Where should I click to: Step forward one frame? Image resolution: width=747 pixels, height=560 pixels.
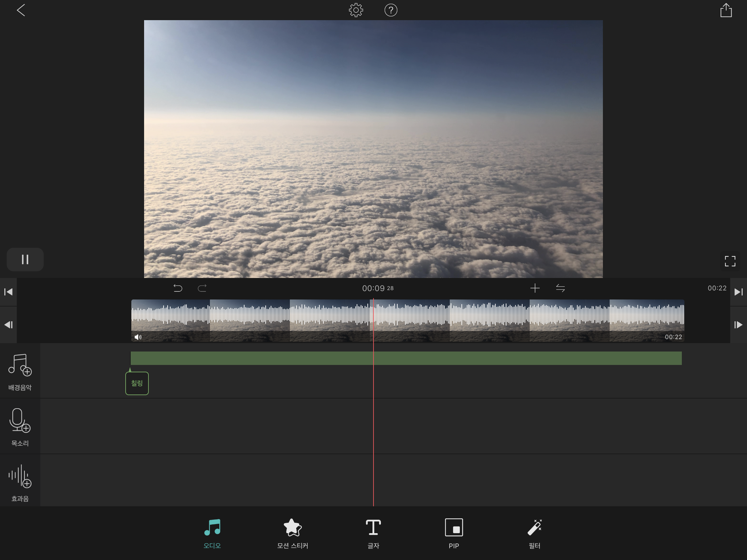pyautogui.click(x=738, y=325)
